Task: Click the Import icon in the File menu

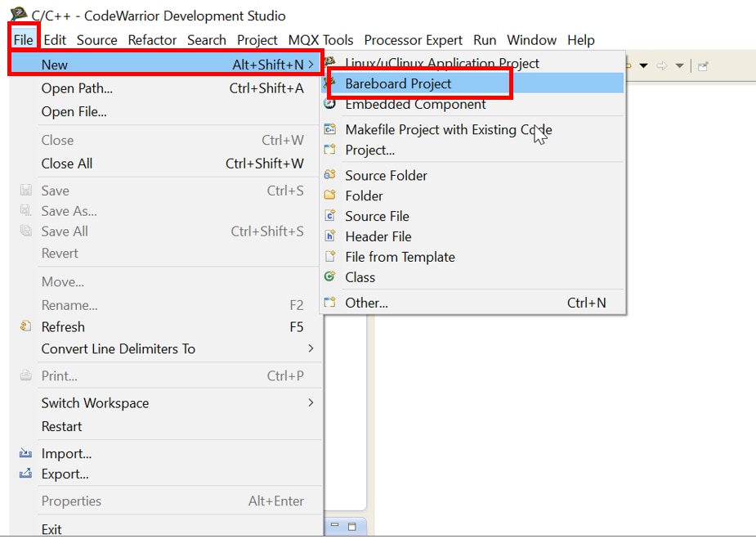Action: point(25,454)
